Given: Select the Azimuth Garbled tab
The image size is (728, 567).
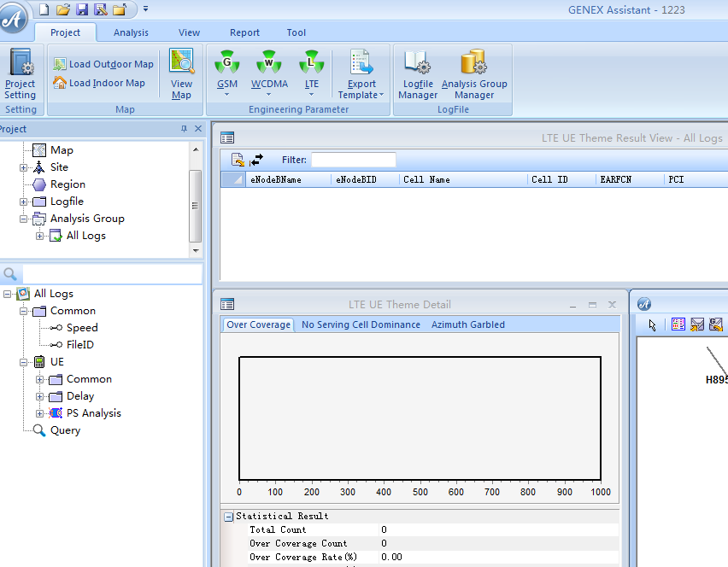Looking at the screenshot, I should [x=468, y=324].
